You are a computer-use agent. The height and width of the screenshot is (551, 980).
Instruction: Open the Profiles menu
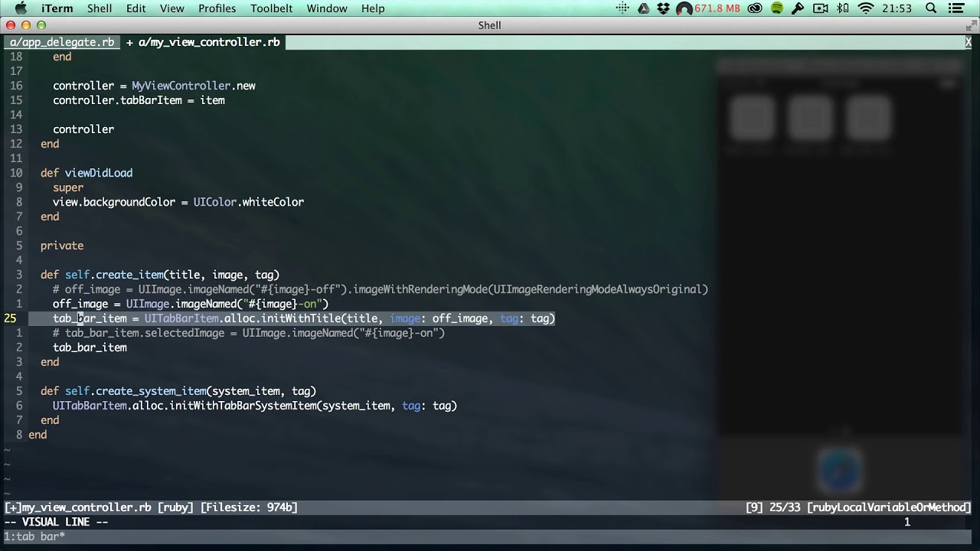click(217, 8)
